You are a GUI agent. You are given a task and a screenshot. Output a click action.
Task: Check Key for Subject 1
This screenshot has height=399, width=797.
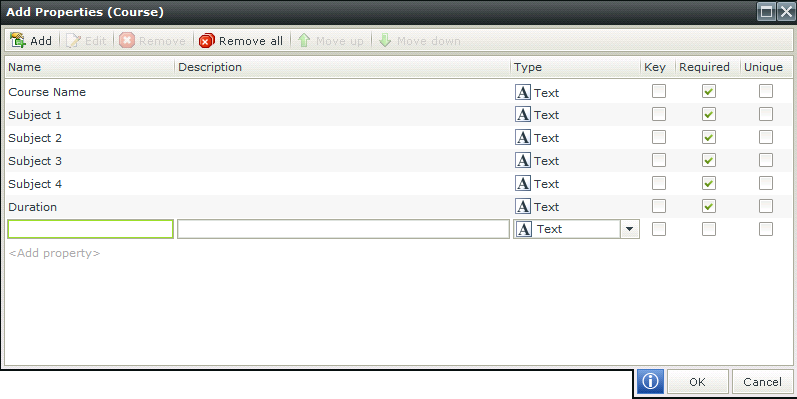659,114
